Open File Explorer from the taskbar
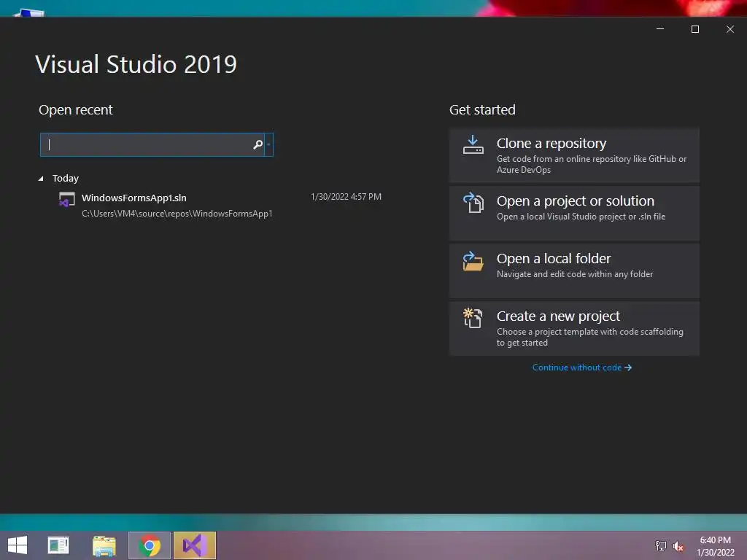 click(104, 545)
